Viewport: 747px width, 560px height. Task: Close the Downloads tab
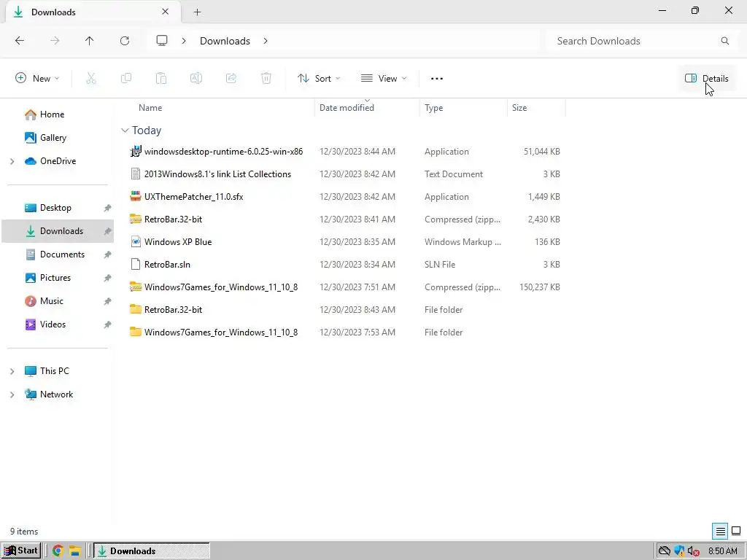click(x=166, y=12)
